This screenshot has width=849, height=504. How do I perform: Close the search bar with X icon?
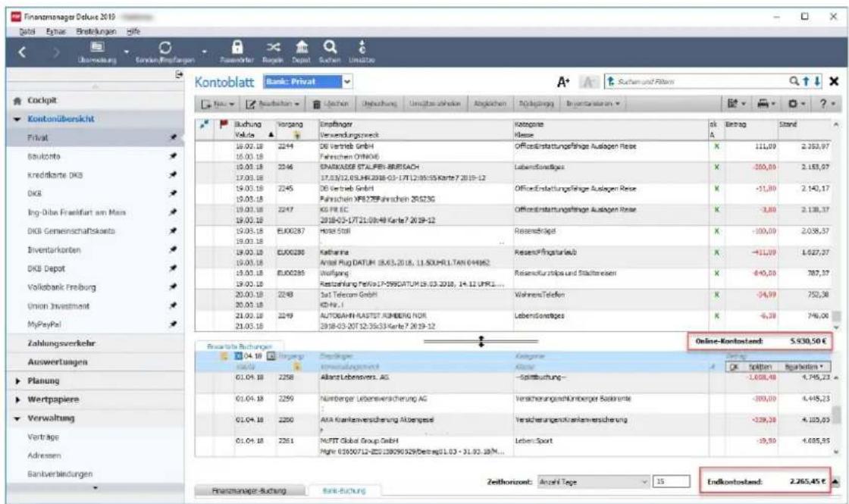pos(834,81)
